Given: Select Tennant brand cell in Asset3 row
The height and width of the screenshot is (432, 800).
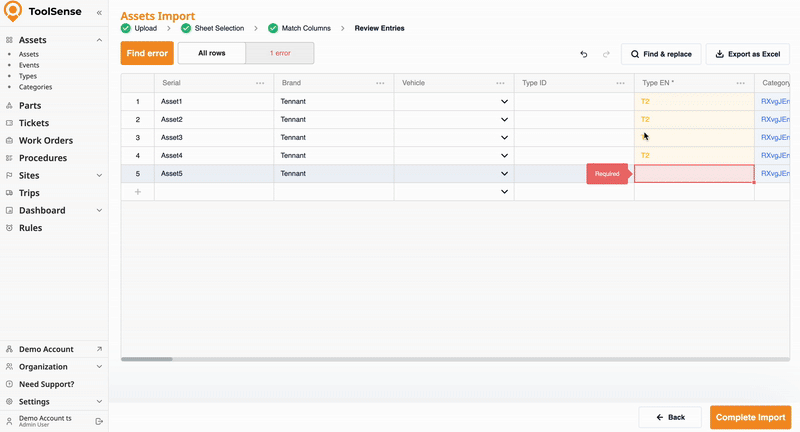Looking at the screenshot, I should [334, 138].
